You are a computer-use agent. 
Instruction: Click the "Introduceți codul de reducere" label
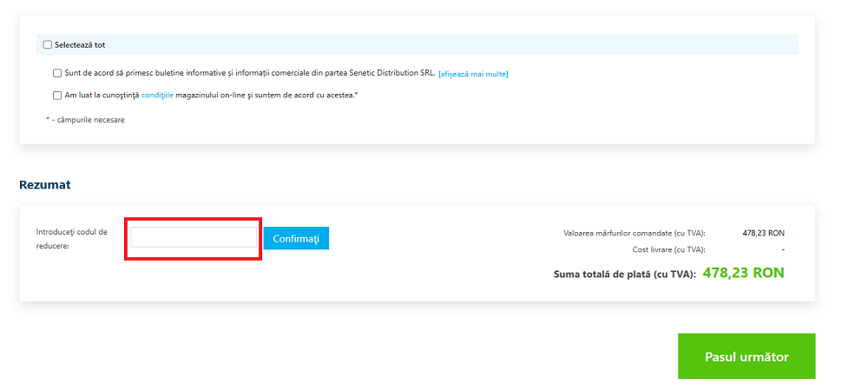pos(72,238)
